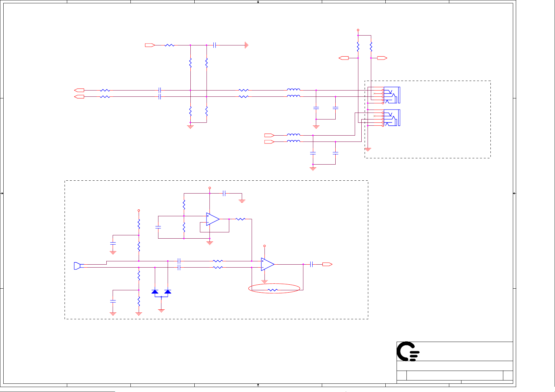The width and height of the screenshot is (555, 392).
Task: Select the ground symbol below the diode pair
Action: pyautogui.click(x=161, y=310)
